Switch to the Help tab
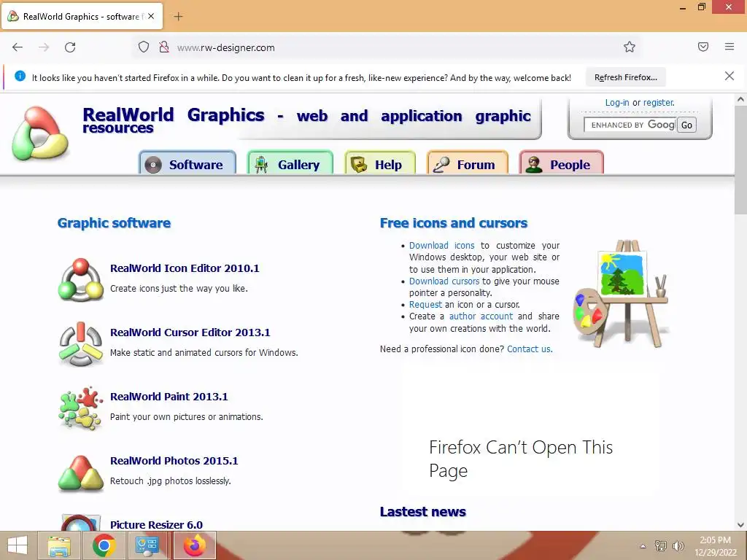The image size is (747, 560). [x=379, y=164]
